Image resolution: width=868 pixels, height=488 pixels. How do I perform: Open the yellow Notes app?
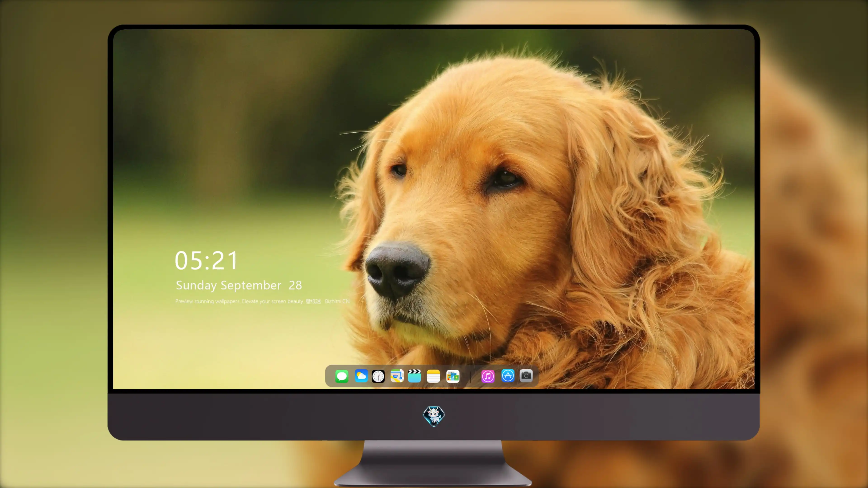pos(433,376)
